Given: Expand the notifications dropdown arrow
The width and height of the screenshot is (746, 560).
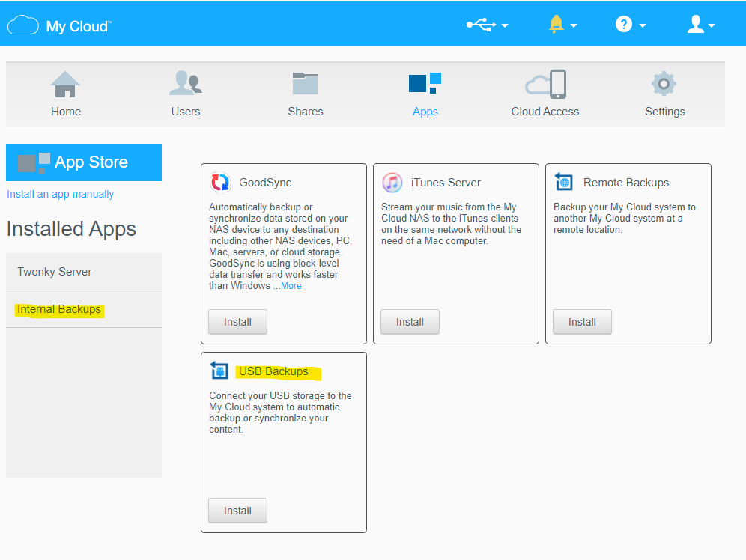Looking at the screenshot, I should (574, 25).
